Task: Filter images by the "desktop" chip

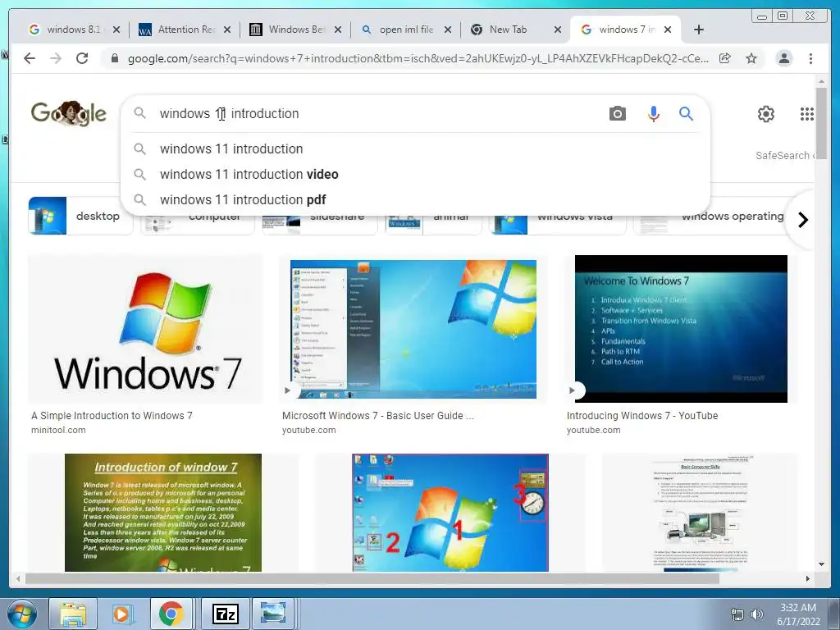Action: click(x=80, y=216)
